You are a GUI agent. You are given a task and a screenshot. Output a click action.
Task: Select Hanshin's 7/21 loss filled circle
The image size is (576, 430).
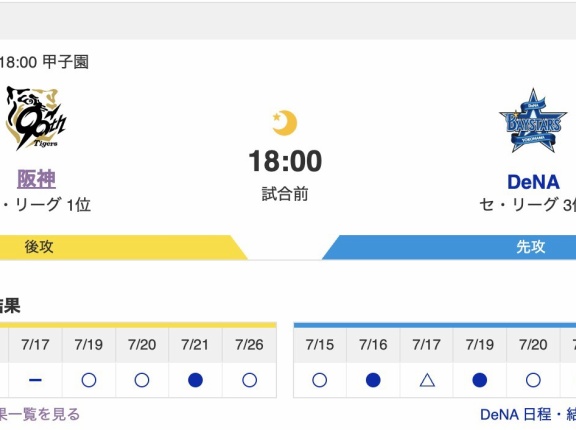click(195, 380)
